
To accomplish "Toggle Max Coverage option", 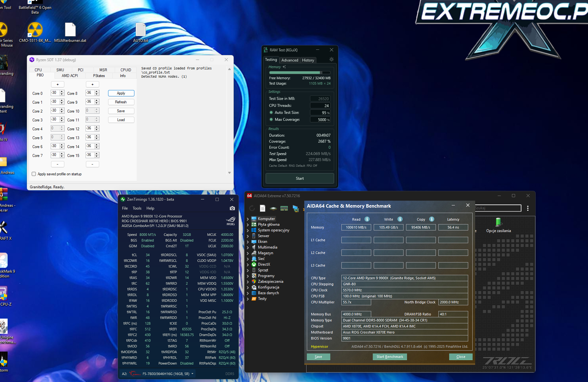I will coord(271,120).
